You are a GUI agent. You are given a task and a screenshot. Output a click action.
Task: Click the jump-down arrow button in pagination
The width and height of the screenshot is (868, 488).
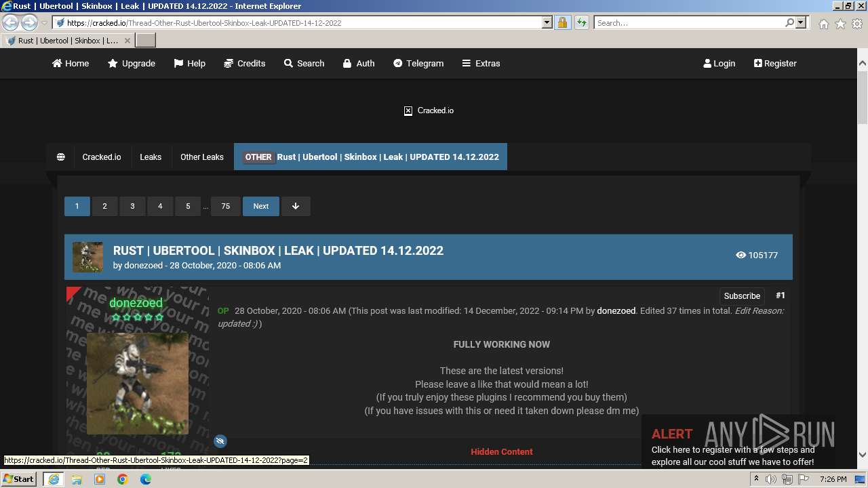tap(296, 206)
